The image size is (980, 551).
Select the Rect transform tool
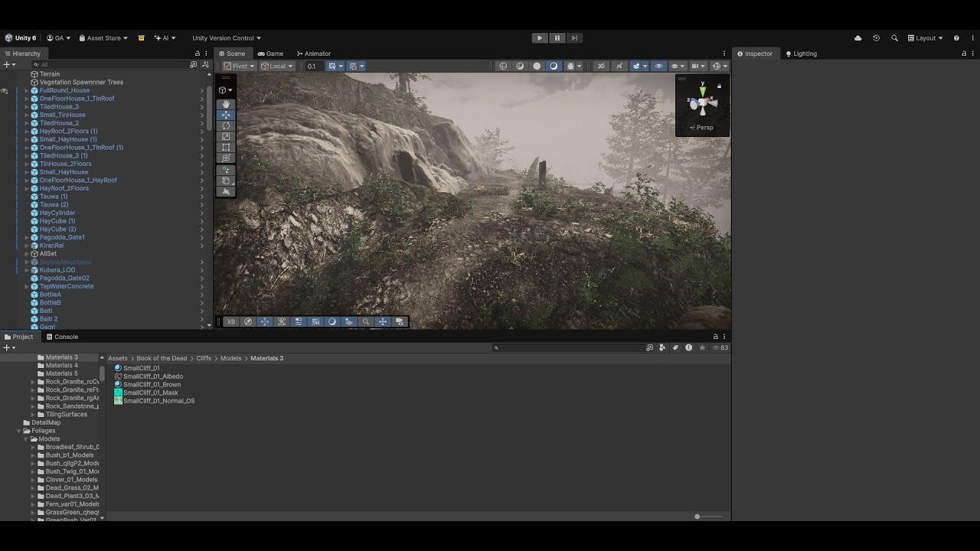(226, 147)
